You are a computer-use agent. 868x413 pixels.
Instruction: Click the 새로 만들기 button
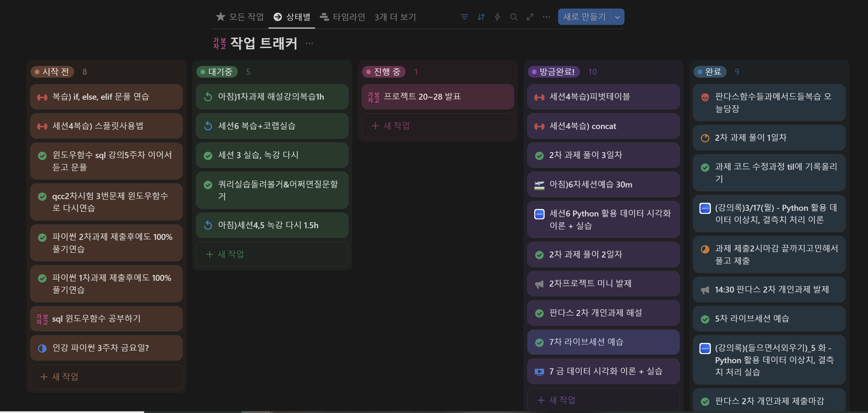[x=584, y=17]
